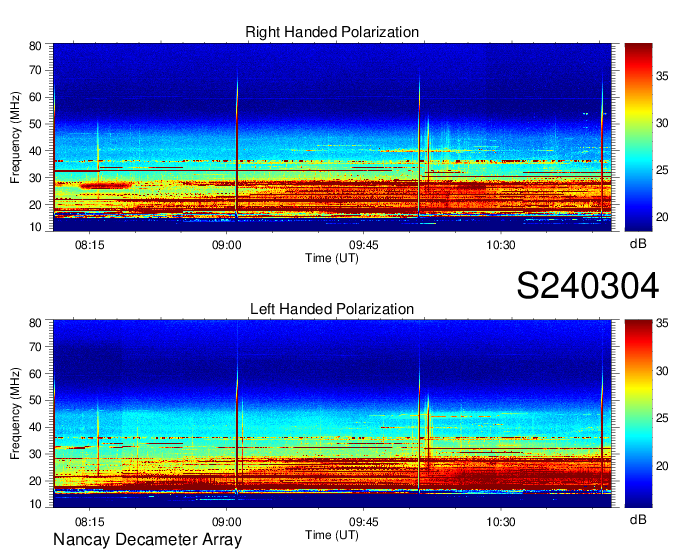Click the "30" value on left-handed color bar
This screenshot has height=552, width=680.
pos(662,371)
